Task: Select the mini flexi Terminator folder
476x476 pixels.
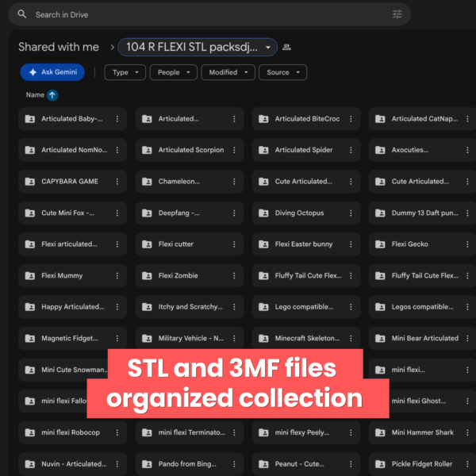Action: 190,432
